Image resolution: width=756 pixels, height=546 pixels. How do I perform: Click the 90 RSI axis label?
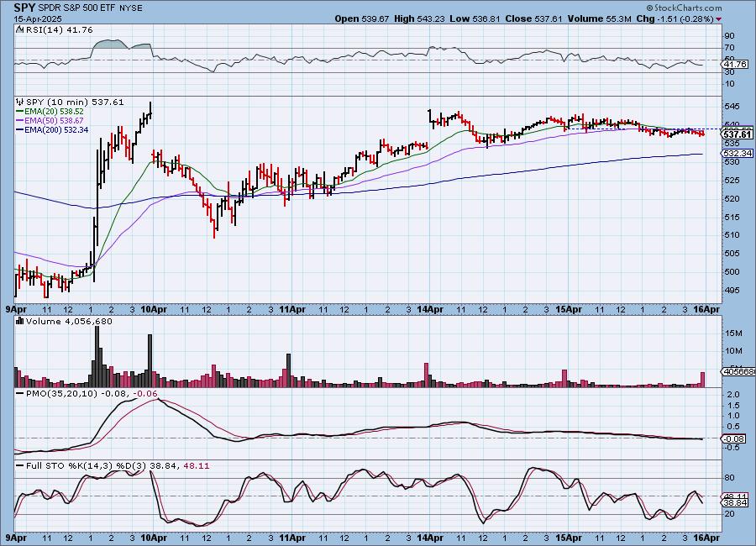pos(729,36)
